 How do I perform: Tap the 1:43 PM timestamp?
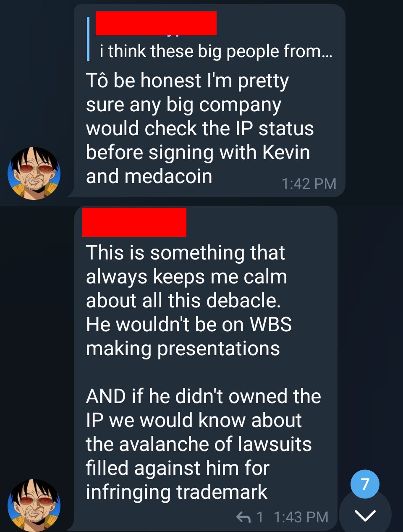pyautogui.click(x=301, y=517)
